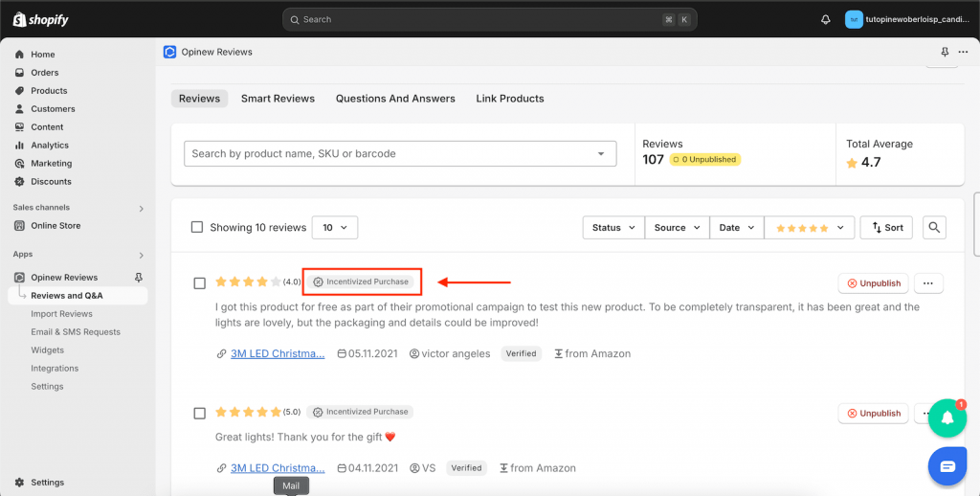Click the product name, SKU or barcode search field
This screenshot has width=980, height=496.
pos(392,153)
